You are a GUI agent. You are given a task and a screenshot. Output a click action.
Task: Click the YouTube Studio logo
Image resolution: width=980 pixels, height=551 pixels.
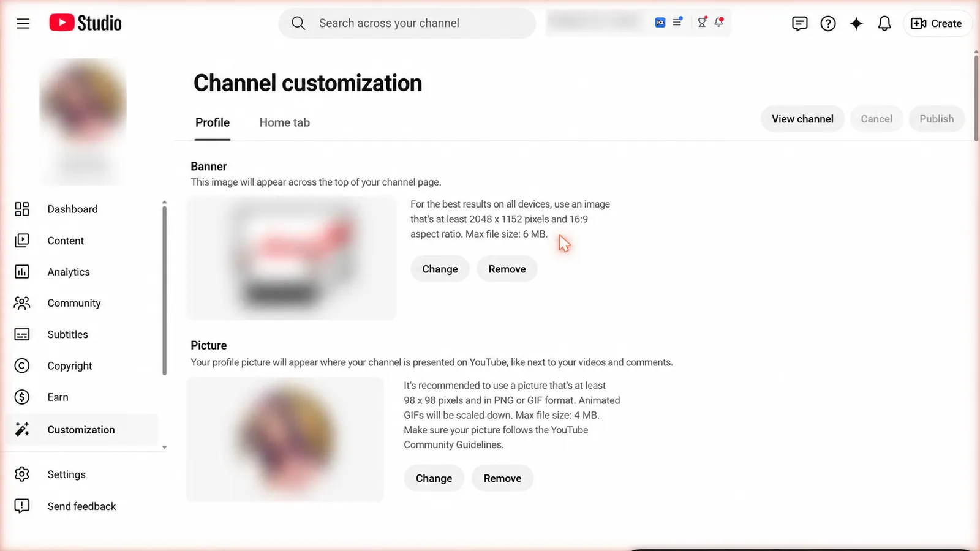coord(85,23)
